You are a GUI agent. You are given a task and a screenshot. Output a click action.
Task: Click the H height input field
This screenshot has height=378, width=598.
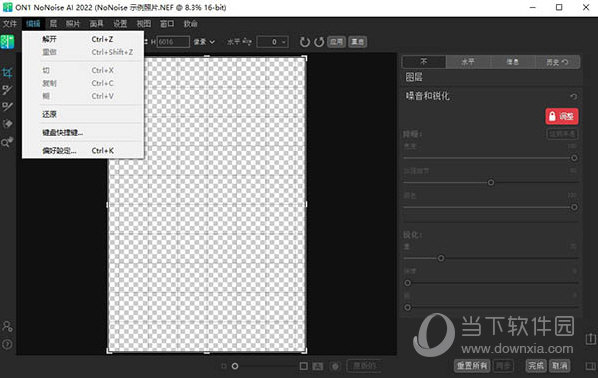pos(173,42)
